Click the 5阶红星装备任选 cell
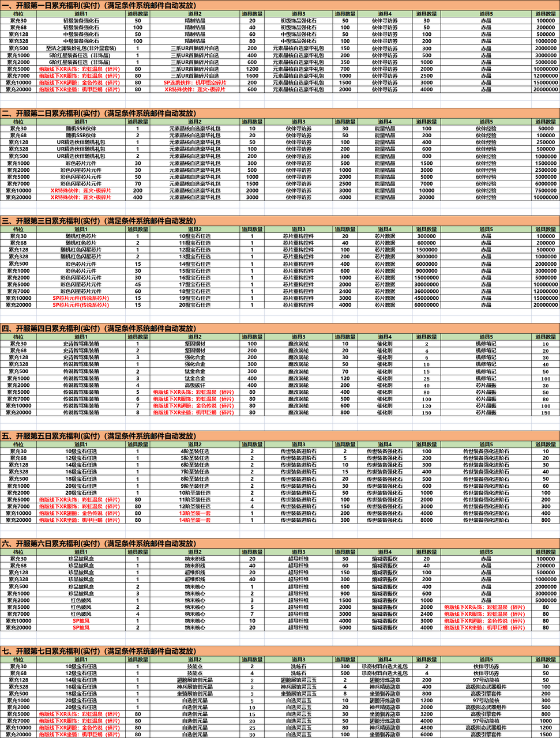This screenshot has height=738, width=560. pos(81,55)
